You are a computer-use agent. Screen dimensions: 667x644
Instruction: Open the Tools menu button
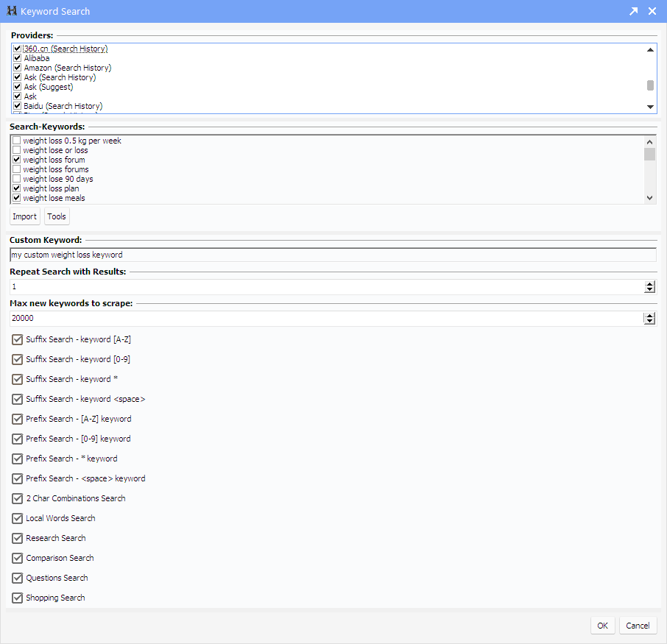point(57,216)
